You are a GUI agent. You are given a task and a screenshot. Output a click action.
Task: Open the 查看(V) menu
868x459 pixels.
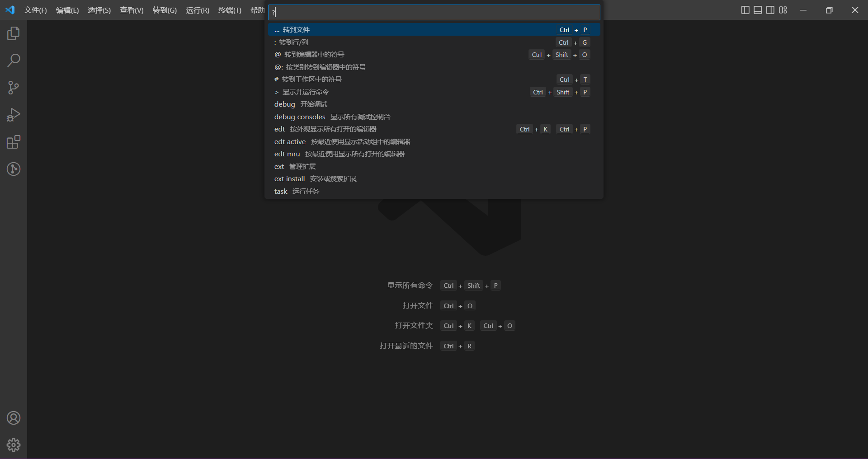[132, 10]
